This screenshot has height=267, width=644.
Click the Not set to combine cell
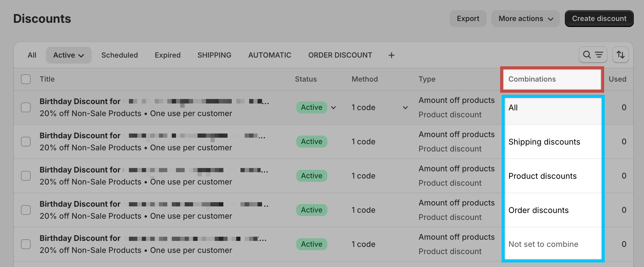tap(543, 244)
